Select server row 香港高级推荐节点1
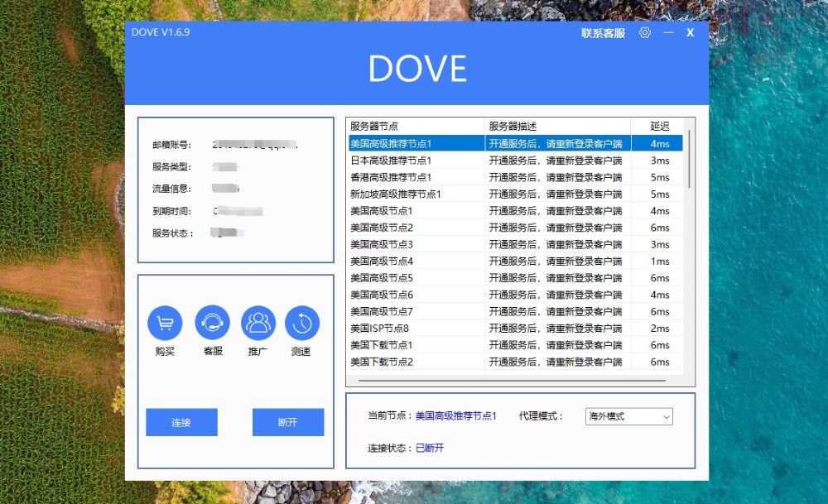The height and width of the screenshot is (504, 828). coord(515,177)
